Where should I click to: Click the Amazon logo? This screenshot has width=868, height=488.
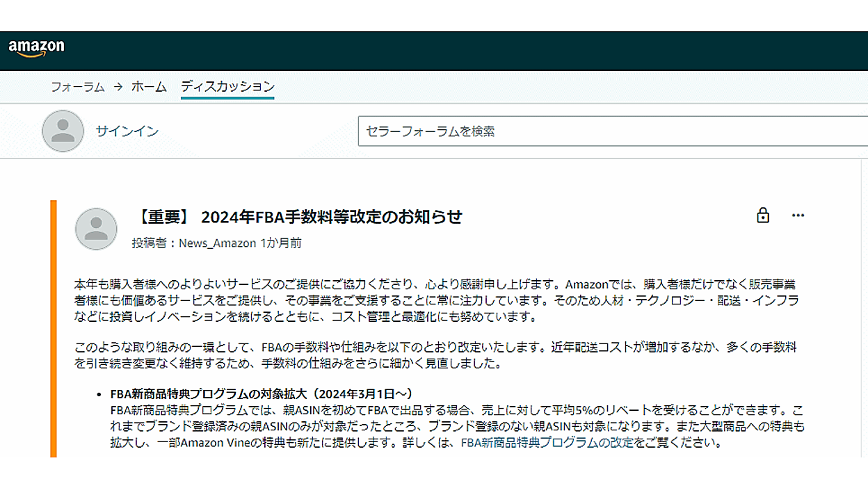37,46
